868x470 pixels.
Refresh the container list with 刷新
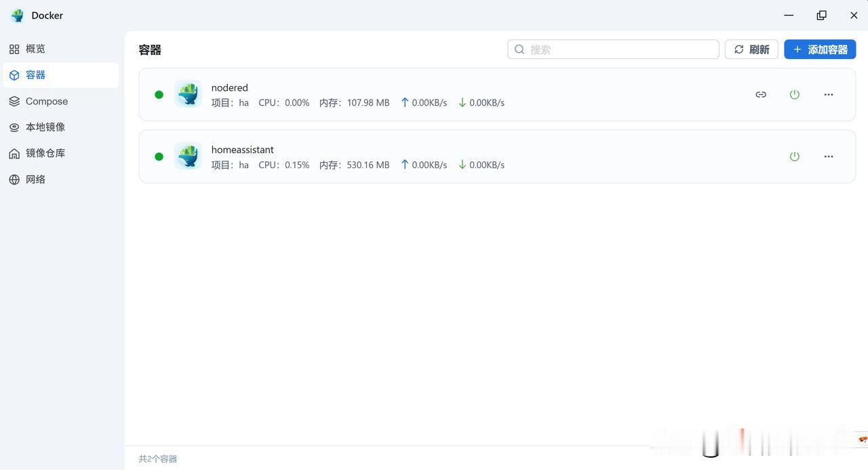(x=751, y=50)
